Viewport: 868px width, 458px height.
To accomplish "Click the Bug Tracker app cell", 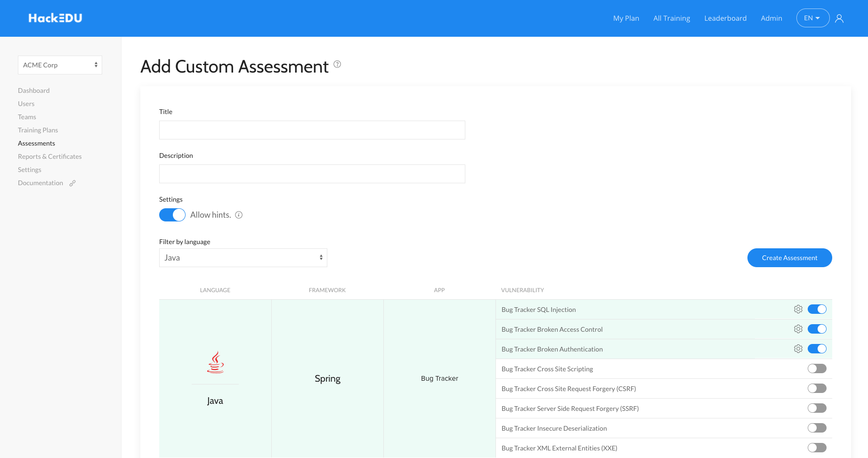I will 440,378.
